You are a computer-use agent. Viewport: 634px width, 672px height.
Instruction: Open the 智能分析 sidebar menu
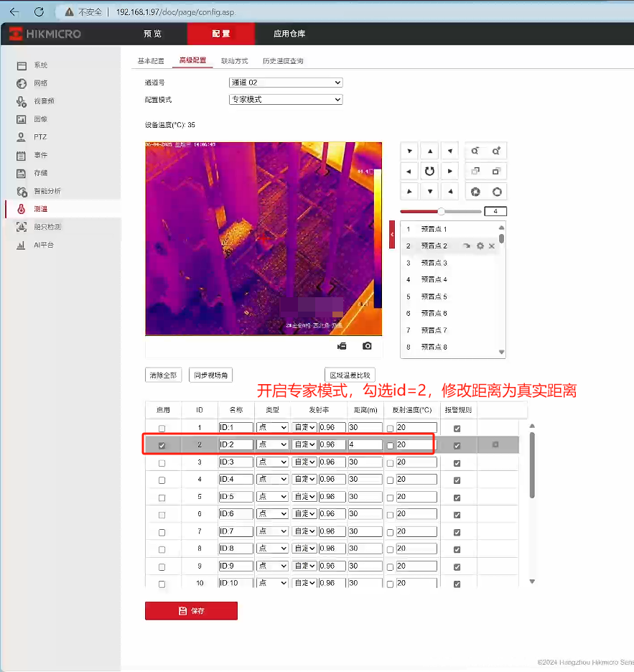47,191
